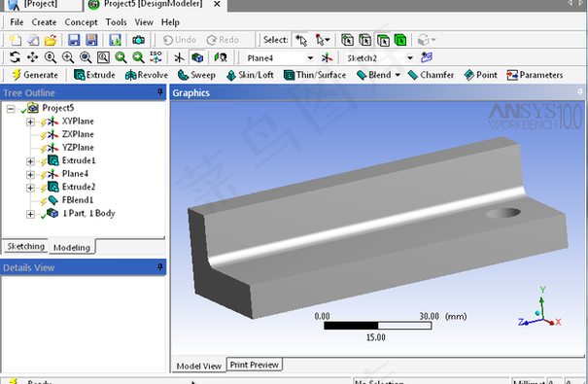This screenshot has width=588, height=384.
Task: Go to the Previous View
Action: (121, 57)
